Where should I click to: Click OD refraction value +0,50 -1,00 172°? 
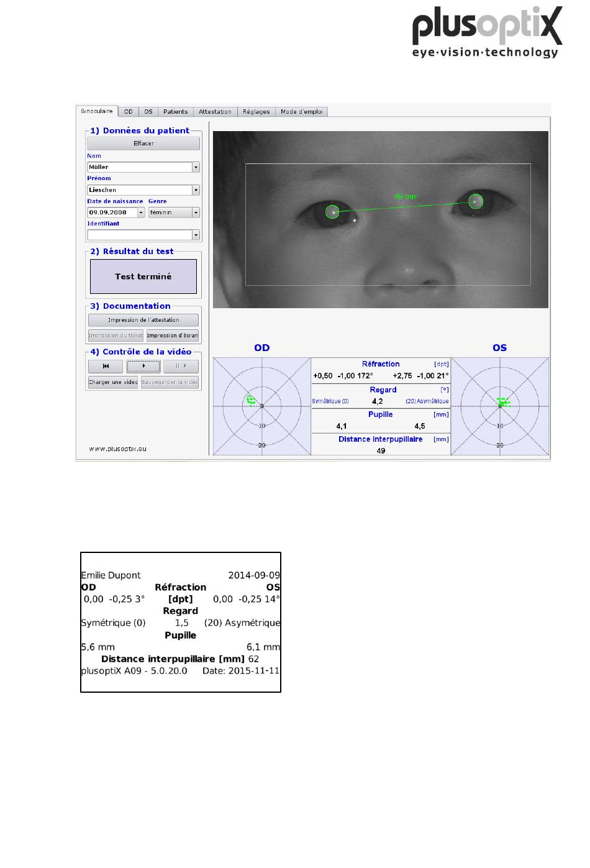point(343,376)
